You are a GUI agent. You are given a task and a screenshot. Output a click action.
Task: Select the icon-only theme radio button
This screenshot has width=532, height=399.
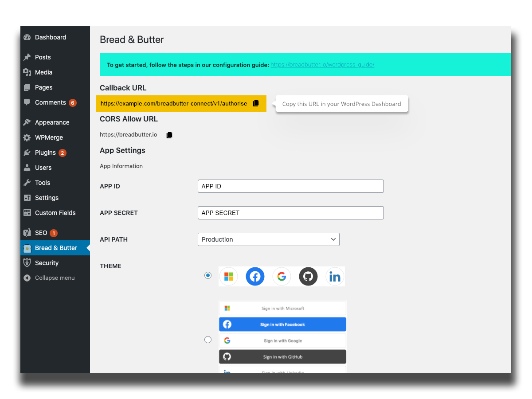208,275
